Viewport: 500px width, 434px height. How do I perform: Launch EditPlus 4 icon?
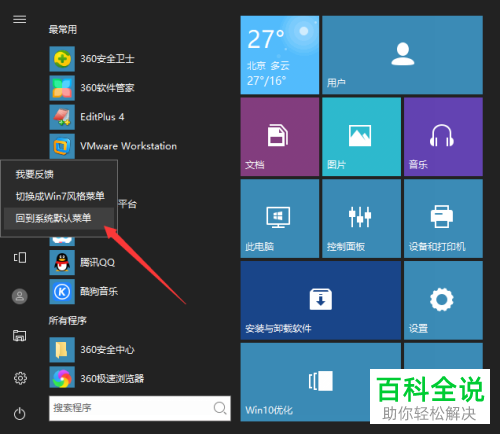(x=62, y=117)
